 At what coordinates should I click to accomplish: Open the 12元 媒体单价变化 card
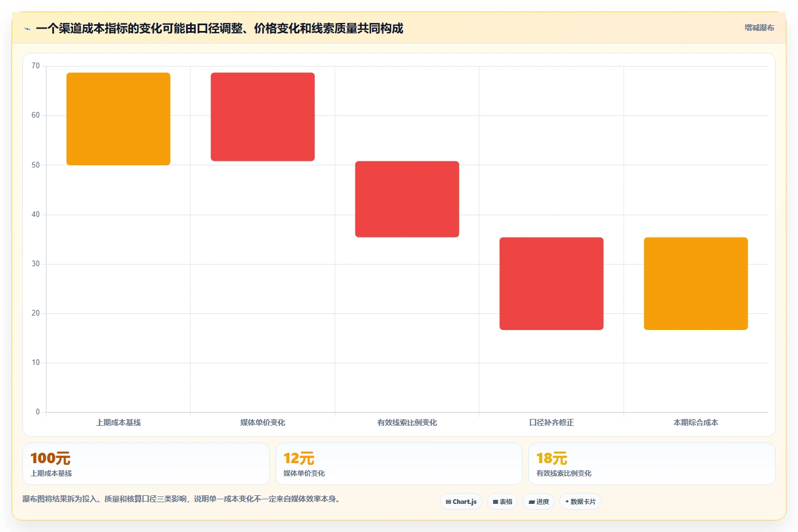point(399,464)
